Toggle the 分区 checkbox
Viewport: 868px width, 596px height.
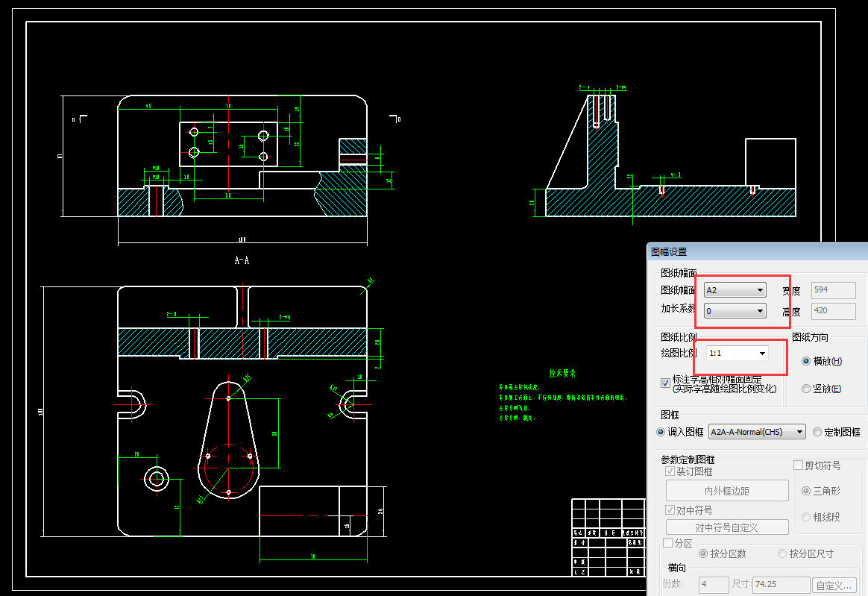tap(668, 543)
